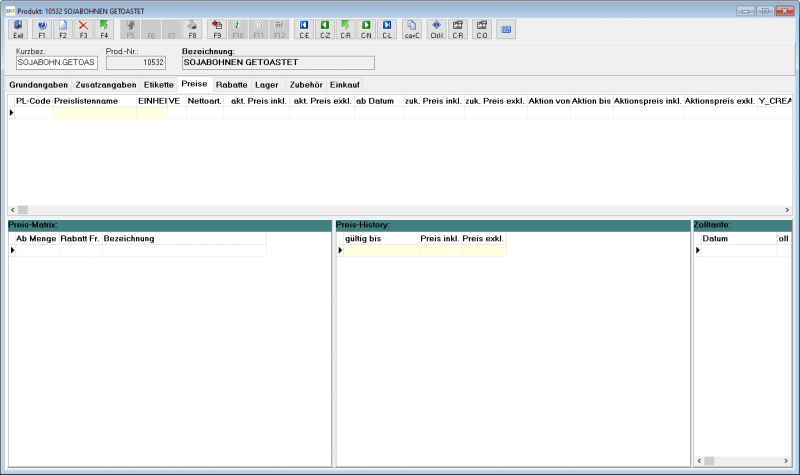Delete record using the F3 red X icon
The width and height of the screenshot is (800, 475).
pyautogui.click(x=83, y=29)
